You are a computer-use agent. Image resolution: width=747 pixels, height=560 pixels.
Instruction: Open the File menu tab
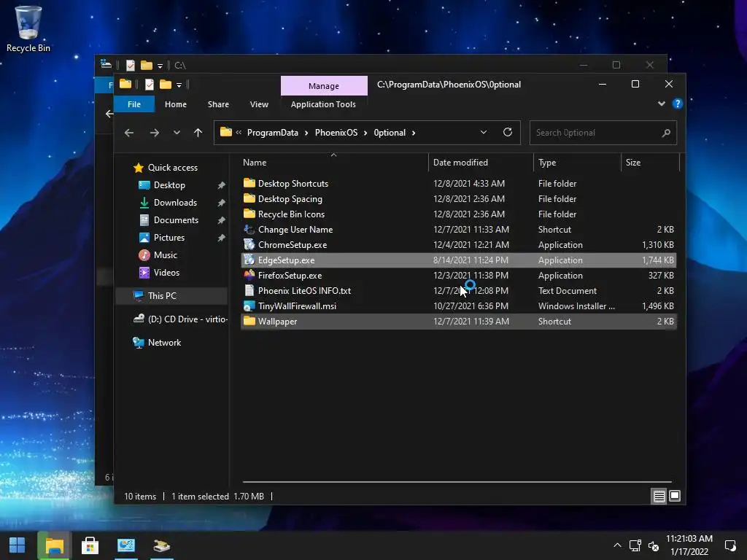click(x=134, y=104)
